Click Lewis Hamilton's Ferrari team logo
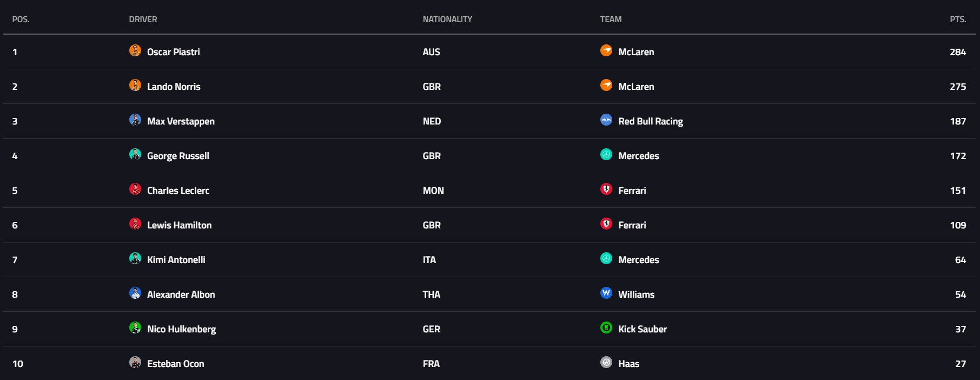 coord(606,224)
